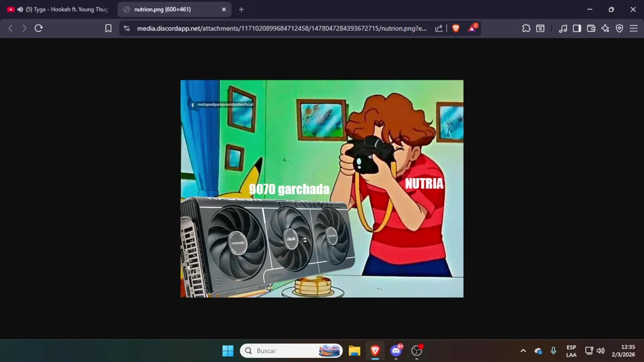Image resolution: width=644 pixels, height=362 pixels.
Task: Select the nutrion.png (600×461) tab
Action: click(175, 10)
